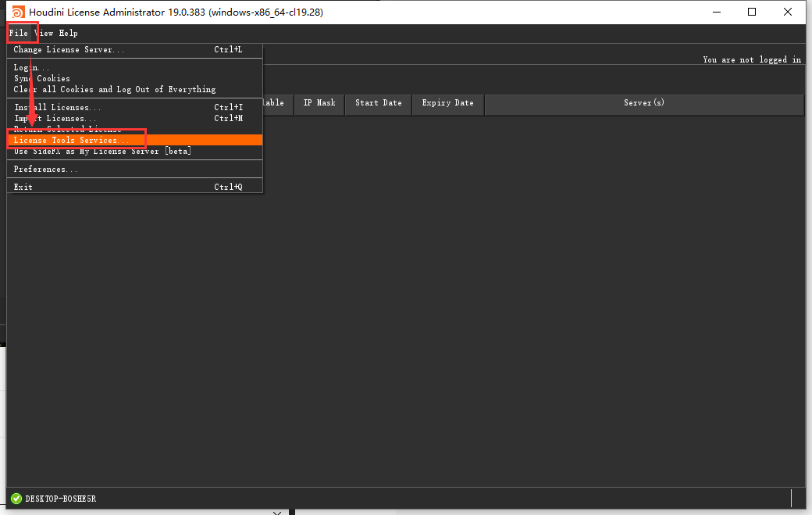812x515 pixels.
Task: Click the Houdini logo in title bar
Action: [x=18, y=12]
